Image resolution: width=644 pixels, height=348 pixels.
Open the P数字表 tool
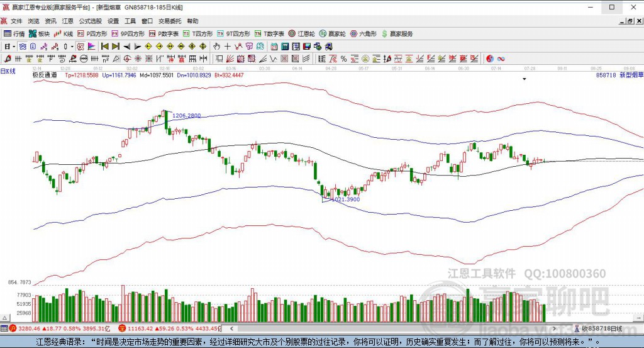164,34
